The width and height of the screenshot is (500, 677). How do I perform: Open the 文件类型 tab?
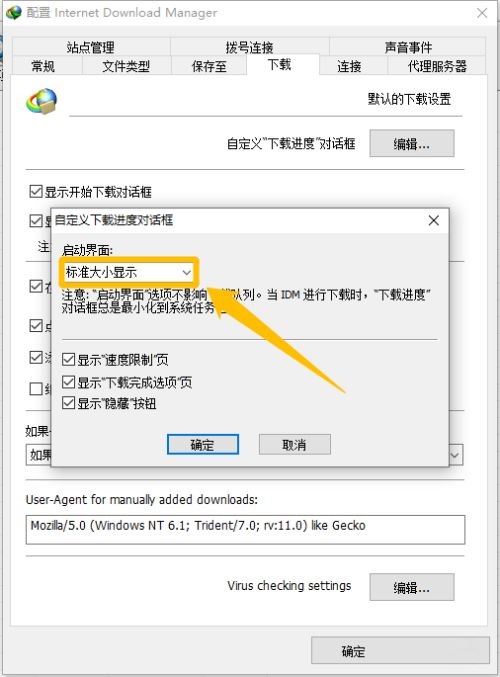(126, 66)
